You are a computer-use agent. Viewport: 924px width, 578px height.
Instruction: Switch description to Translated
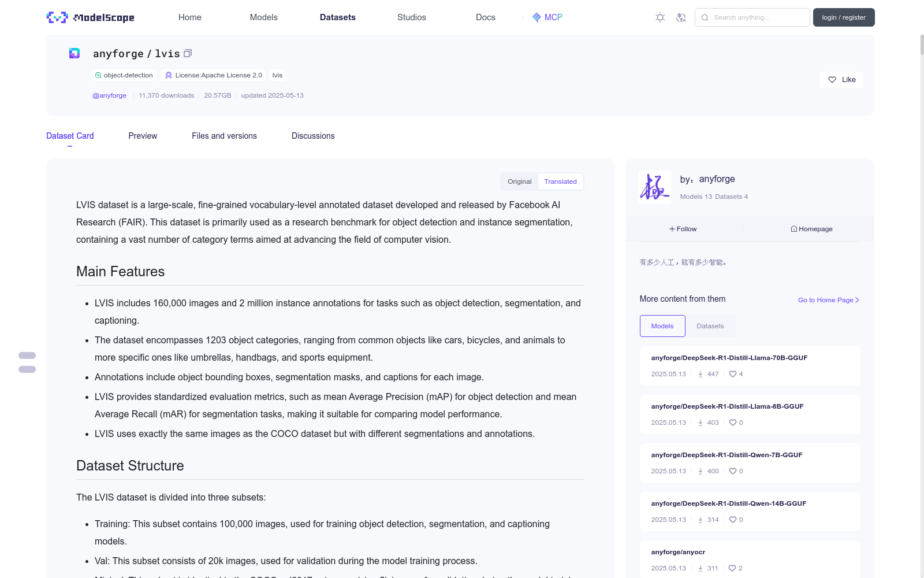point(560,181)
